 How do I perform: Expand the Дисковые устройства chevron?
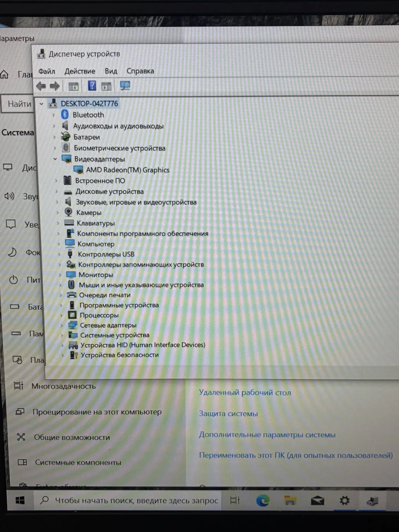coord(56,191)
